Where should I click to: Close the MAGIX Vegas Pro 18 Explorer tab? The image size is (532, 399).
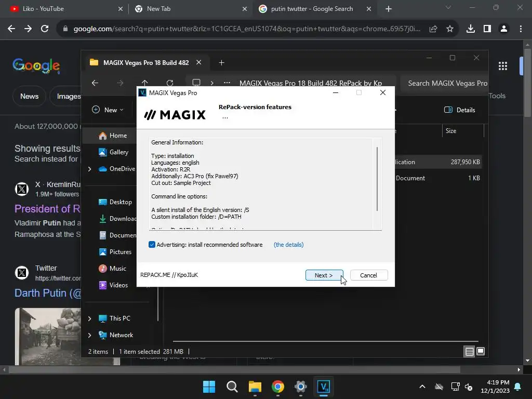point(199,62)
